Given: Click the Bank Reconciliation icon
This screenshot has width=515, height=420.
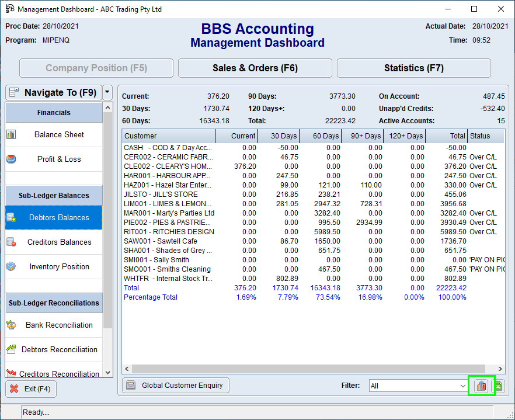Looking at the screenshot, I should pos(11,325).
